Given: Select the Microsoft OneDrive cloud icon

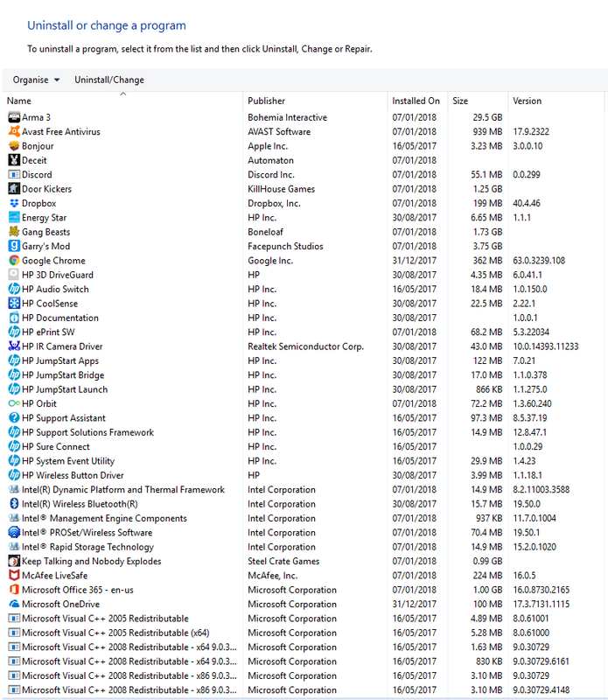Looking at the screenshot, I should tap(14, 604).
